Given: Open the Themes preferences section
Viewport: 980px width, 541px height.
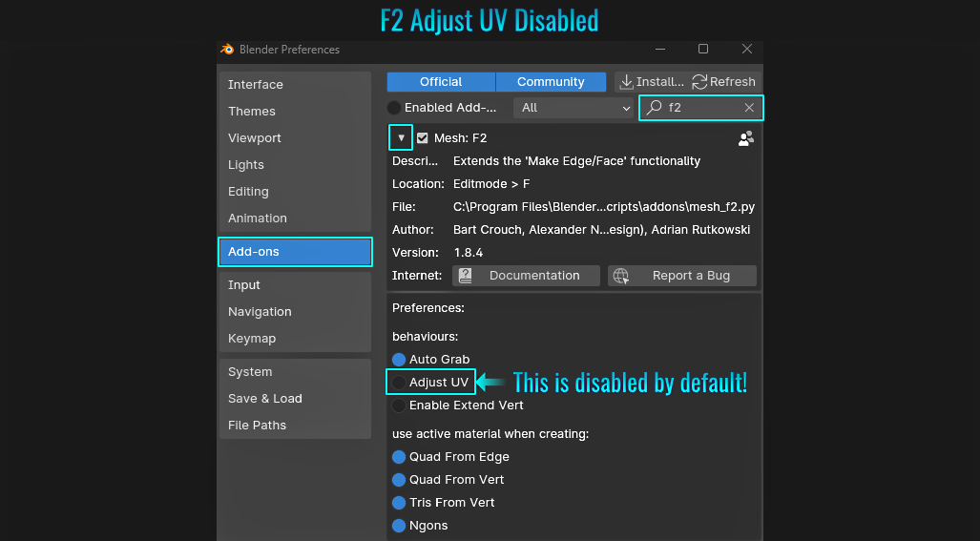Looking at the screenshot, I should coord(295,112).
